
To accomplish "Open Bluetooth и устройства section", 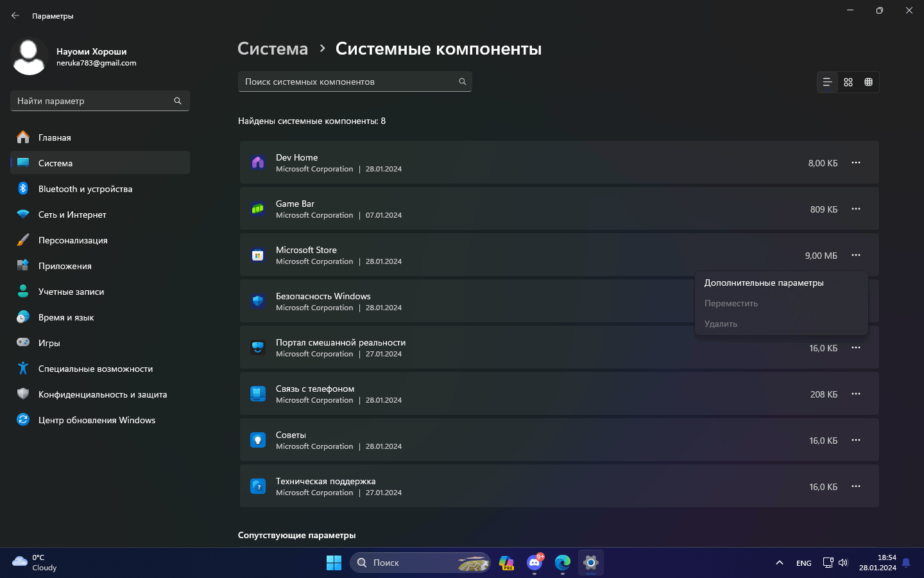I will (100, 188).
